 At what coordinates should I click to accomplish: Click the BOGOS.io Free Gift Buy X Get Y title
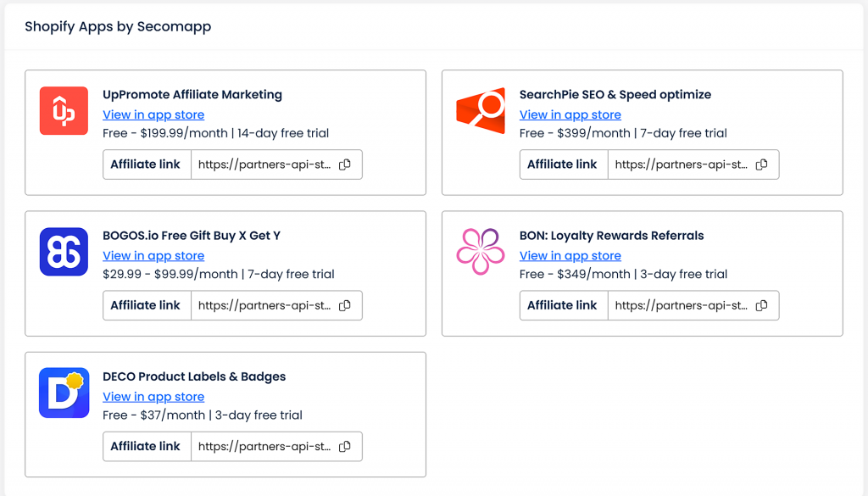(x=192, y=236)
